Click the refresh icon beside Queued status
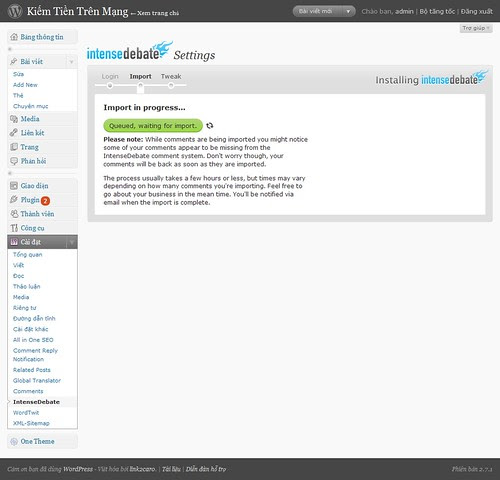500x480 pixels. click(210, 126)
